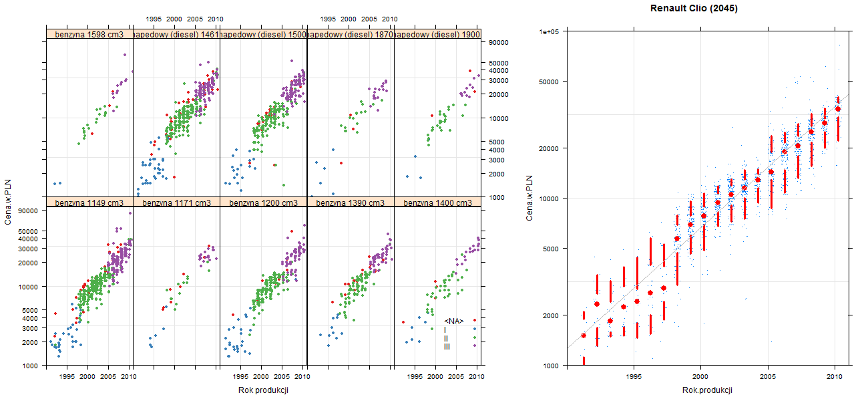868x401 pixels.
Task: Click the "benzyna 1200 cm3" strip label
Action: pos(263,203)
